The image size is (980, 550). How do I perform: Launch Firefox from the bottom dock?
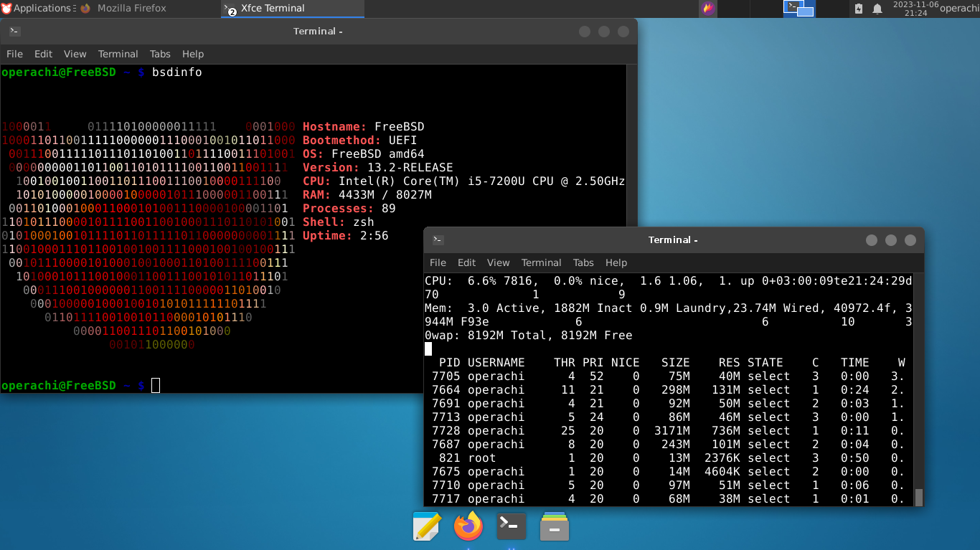pos(468,527)
